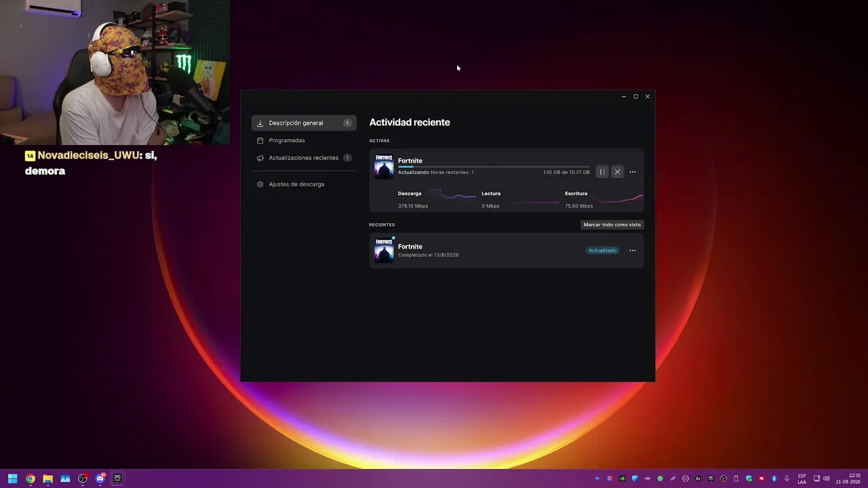Click the '0 Mbps' Lectura value
The width and height of the screenshot is (868, 488).
490,206
